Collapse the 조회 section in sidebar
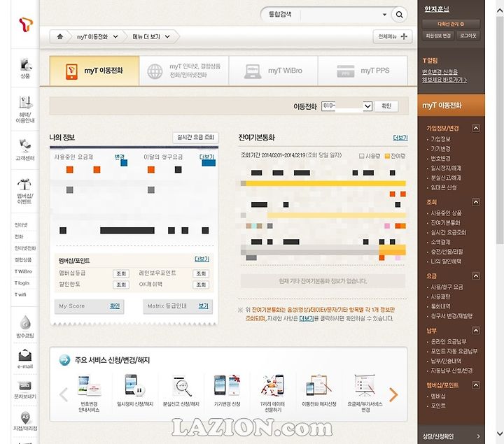504x444 pixels. 476,202
